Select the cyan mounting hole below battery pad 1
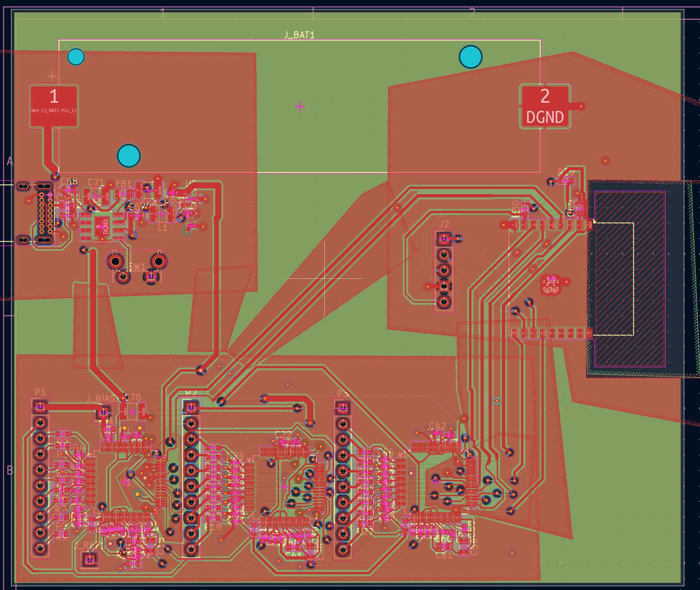The height and width of the screenshot is (590, 700). 129,156
